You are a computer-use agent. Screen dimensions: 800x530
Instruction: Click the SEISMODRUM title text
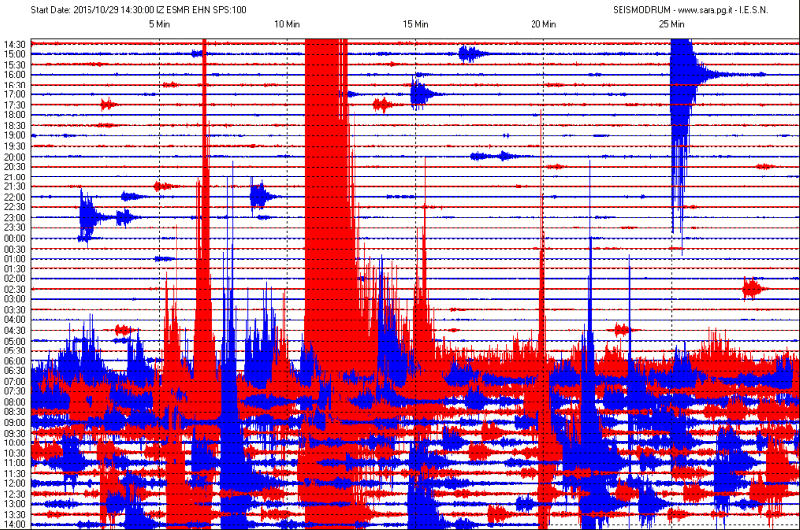click(x=643, y=9)
